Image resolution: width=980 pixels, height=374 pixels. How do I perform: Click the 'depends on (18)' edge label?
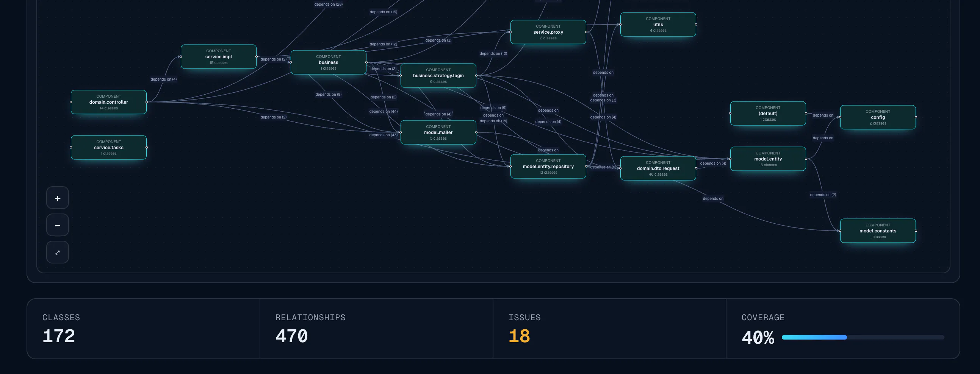coord(493,121)
